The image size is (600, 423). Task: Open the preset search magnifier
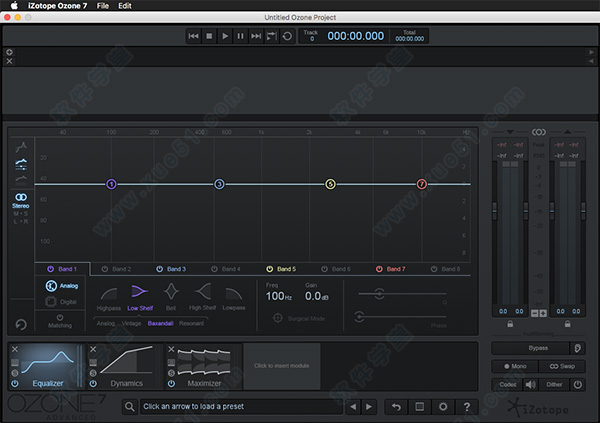pyautogui.click(x=130, y=407)
